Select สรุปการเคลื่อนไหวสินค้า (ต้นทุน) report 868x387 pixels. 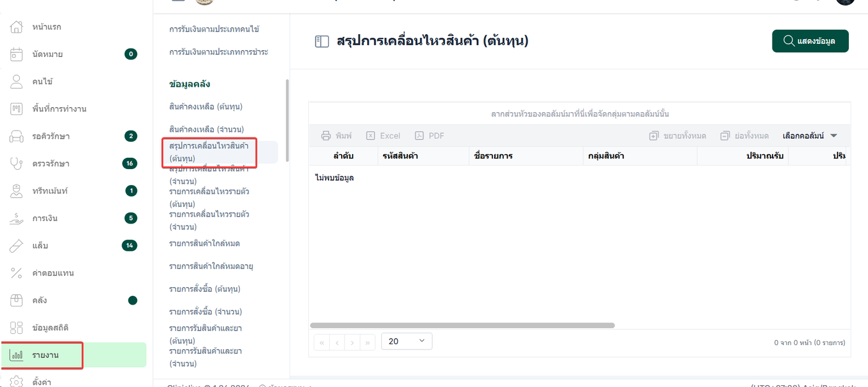209,152
